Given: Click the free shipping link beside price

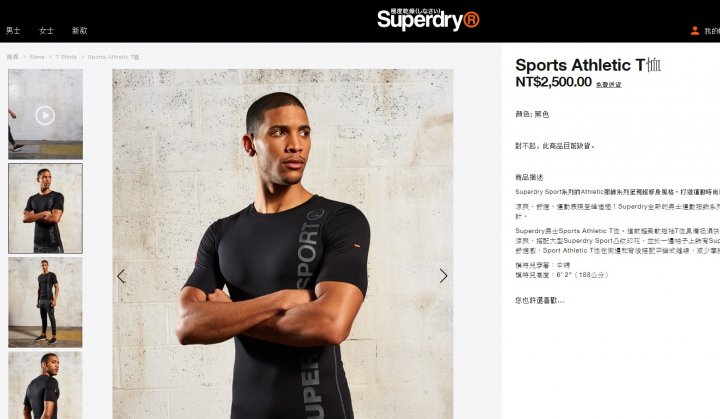Looking at the screenshot, I should click(608, 85).
